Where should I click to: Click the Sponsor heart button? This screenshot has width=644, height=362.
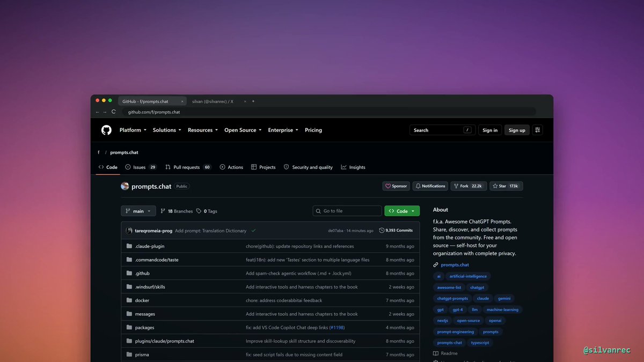tap(396, 186)
